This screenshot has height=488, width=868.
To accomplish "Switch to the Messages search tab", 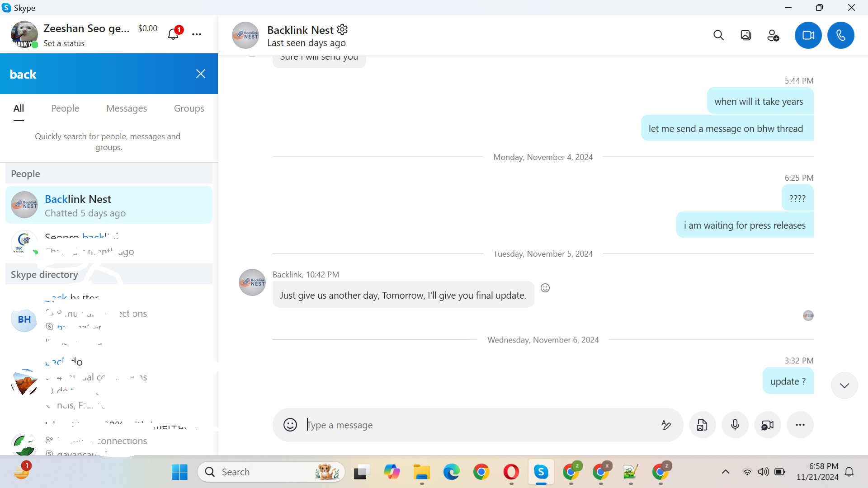I will click(x=127, y=108).
